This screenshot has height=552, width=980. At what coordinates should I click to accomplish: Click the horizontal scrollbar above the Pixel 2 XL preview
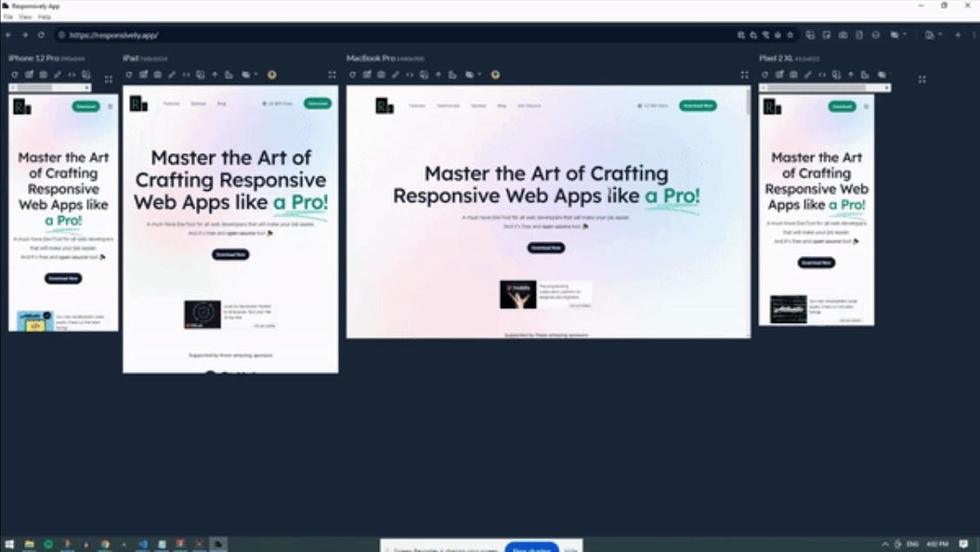click(824, 87)
